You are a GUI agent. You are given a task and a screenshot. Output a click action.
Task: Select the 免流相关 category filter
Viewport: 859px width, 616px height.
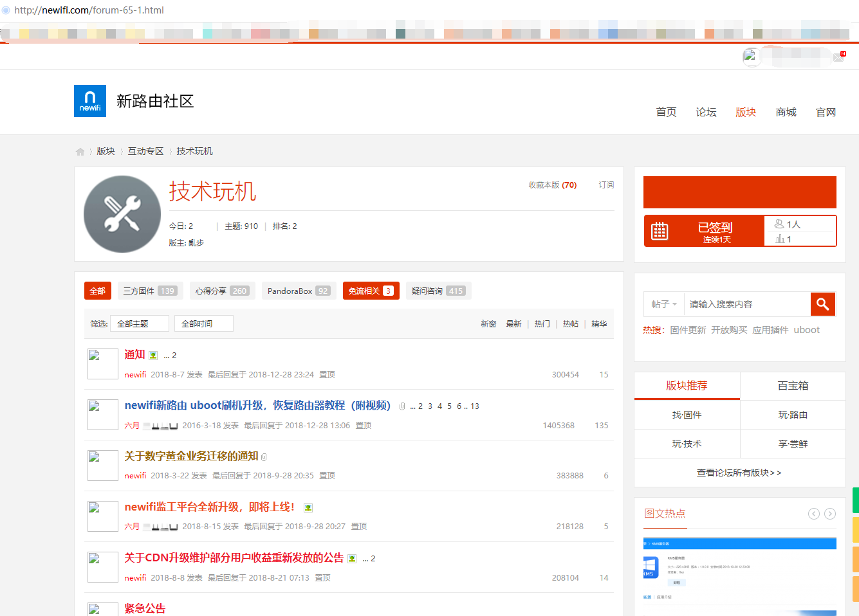click(371, 291)
